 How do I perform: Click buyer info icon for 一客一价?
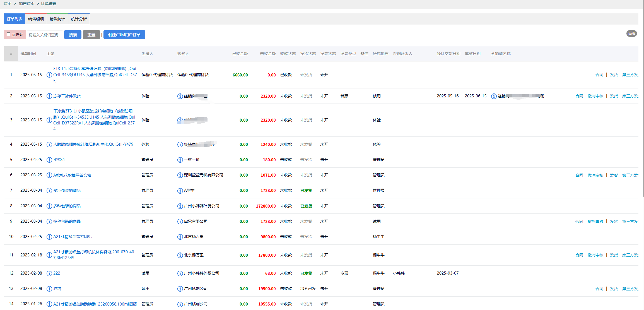point(180,160)
